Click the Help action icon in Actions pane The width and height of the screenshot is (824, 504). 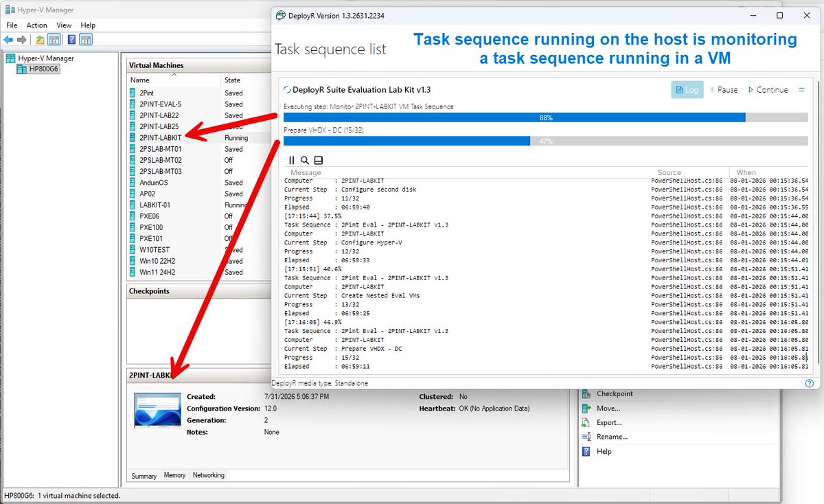click(586, 452)
